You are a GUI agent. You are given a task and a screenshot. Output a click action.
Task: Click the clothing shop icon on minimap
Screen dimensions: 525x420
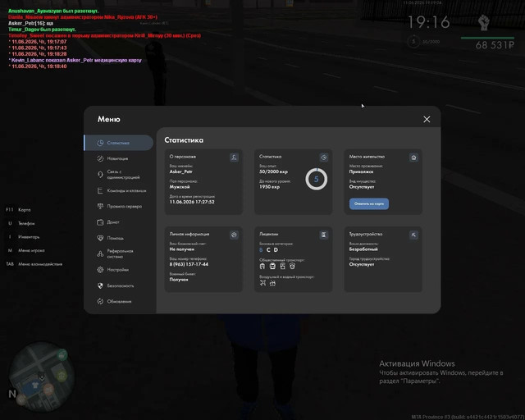pos(35,386)
